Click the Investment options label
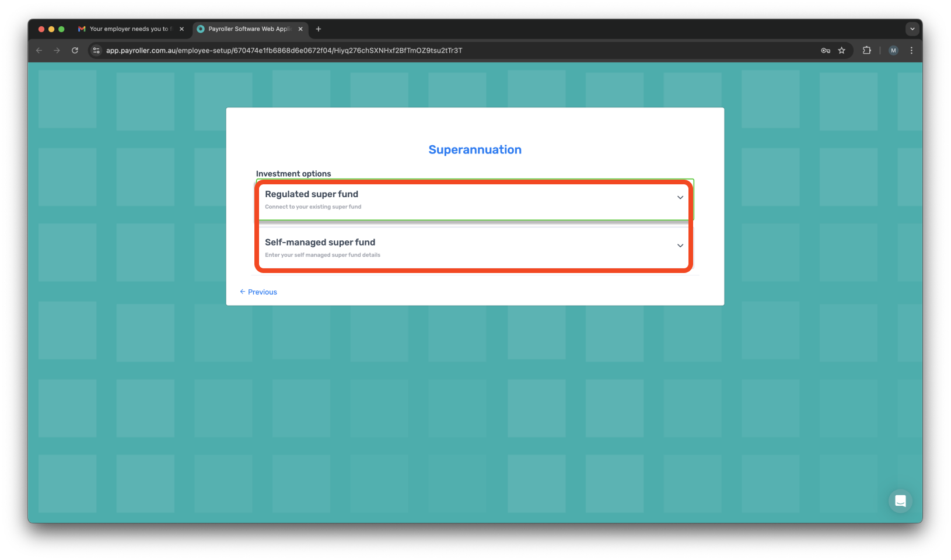The image size is (951, 560). pos(293,174)
